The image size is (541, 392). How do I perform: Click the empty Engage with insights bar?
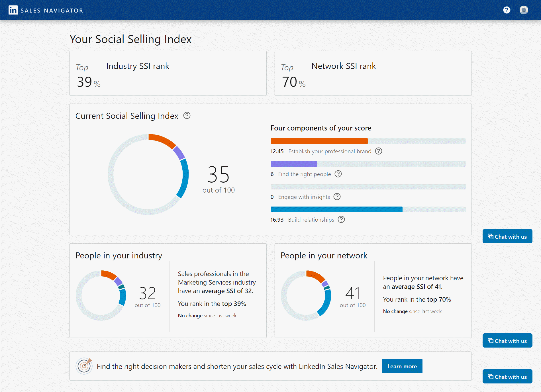click(368, 187)
